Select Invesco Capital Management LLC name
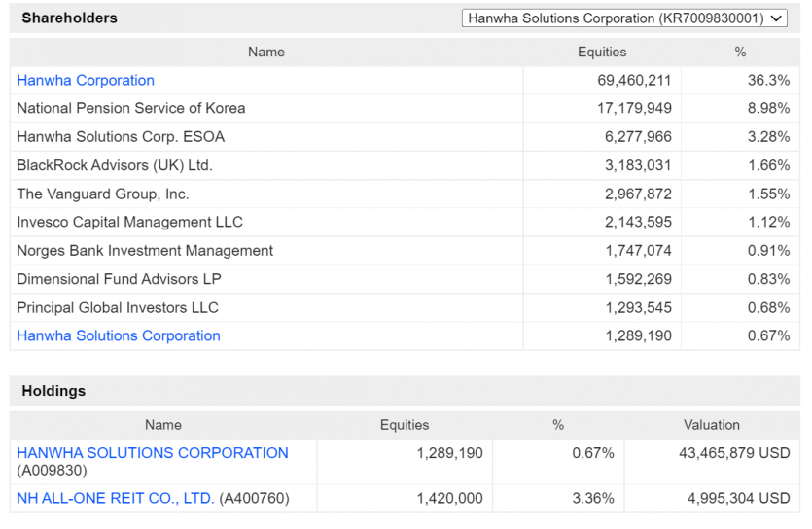This screenshot has width=812, height=529. (x=130, y=222)
